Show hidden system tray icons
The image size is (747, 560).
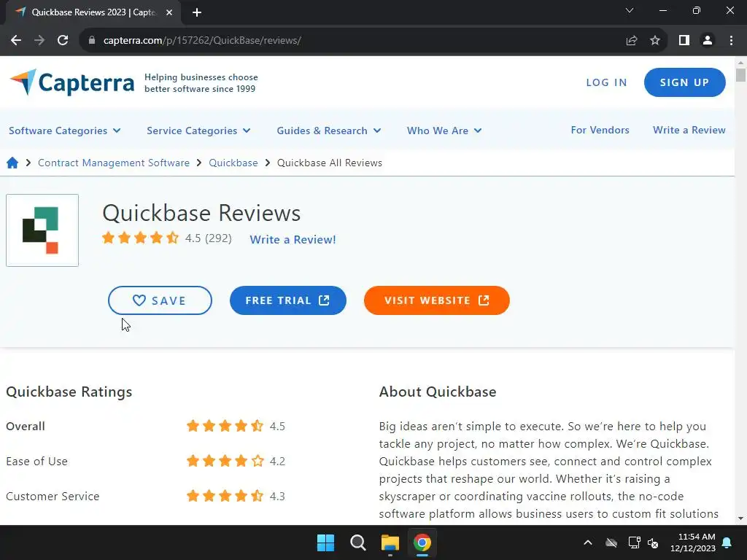pyautogui.click(x=588, y=542)
